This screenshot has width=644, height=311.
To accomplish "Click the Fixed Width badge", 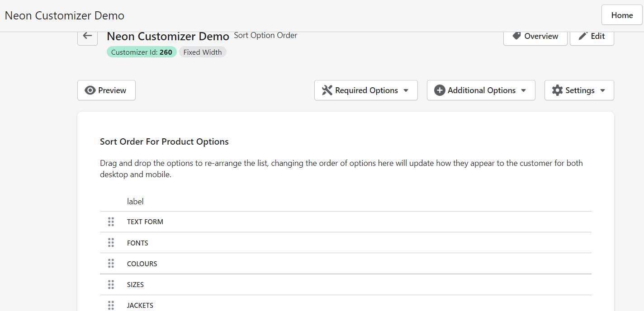I will click(x=203, y=52).
